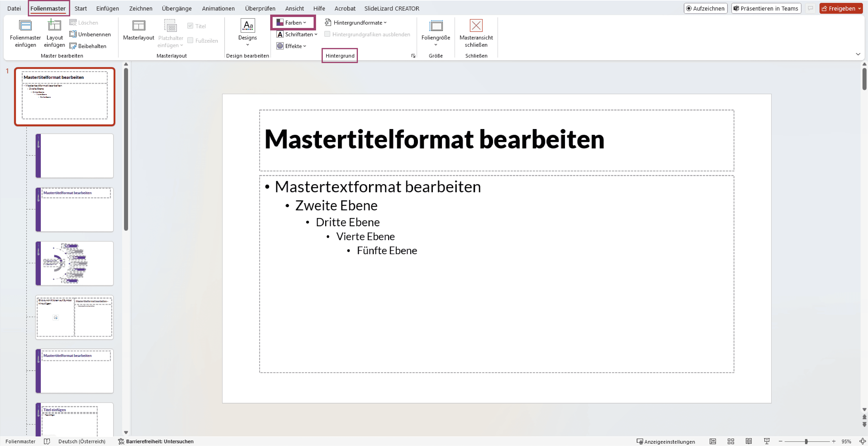Start slideshow from status bar icon

[x=767, y=441]
